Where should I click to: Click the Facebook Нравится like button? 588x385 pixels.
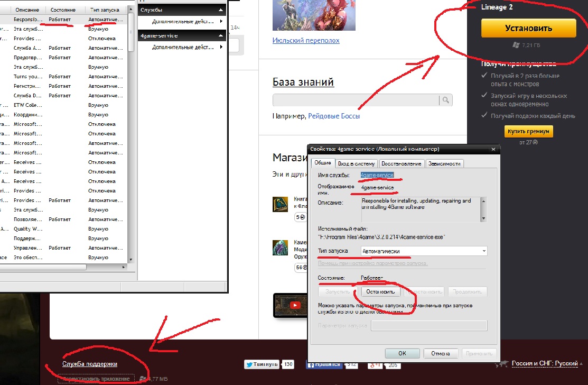(324, 364)
